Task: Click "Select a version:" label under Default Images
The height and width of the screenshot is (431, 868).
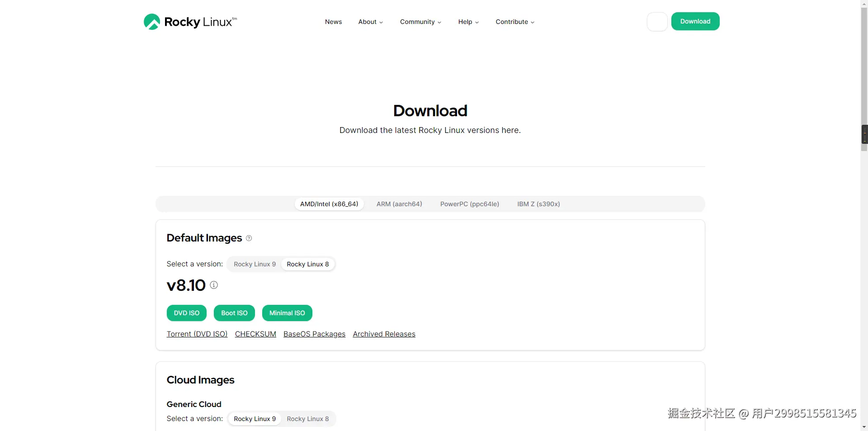Action: click(x=195, y=264)
